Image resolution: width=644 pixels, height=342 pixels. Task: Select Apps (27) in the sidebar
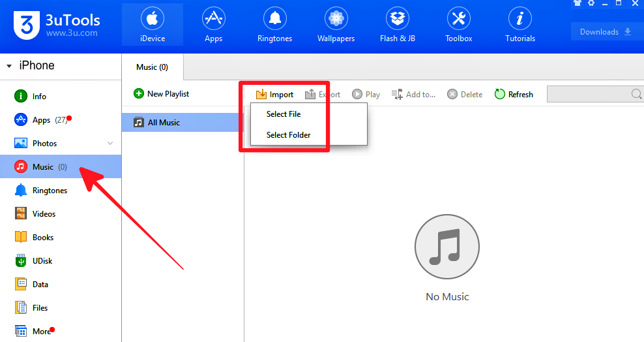point(61,119)
